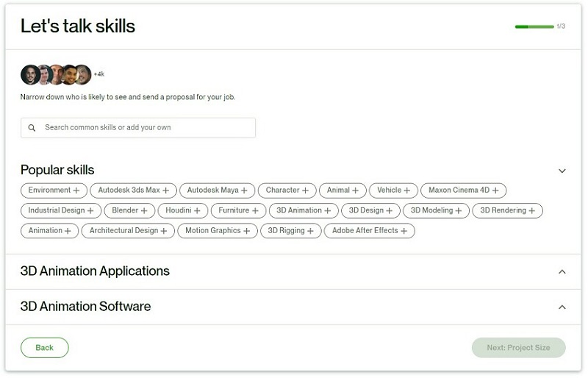Click plus icon on Maxon Cinema 4D

pos(495,190)
